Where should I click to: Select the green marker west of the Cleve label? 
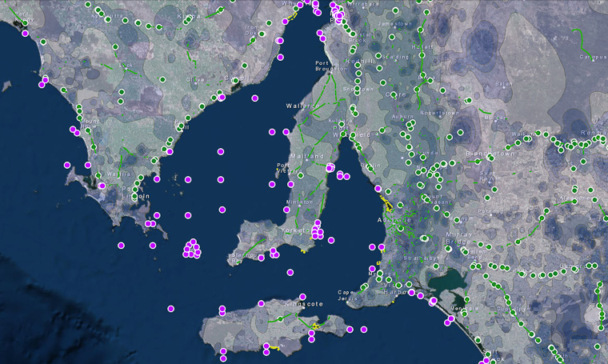pyautogui.click(x=162, y=79)
